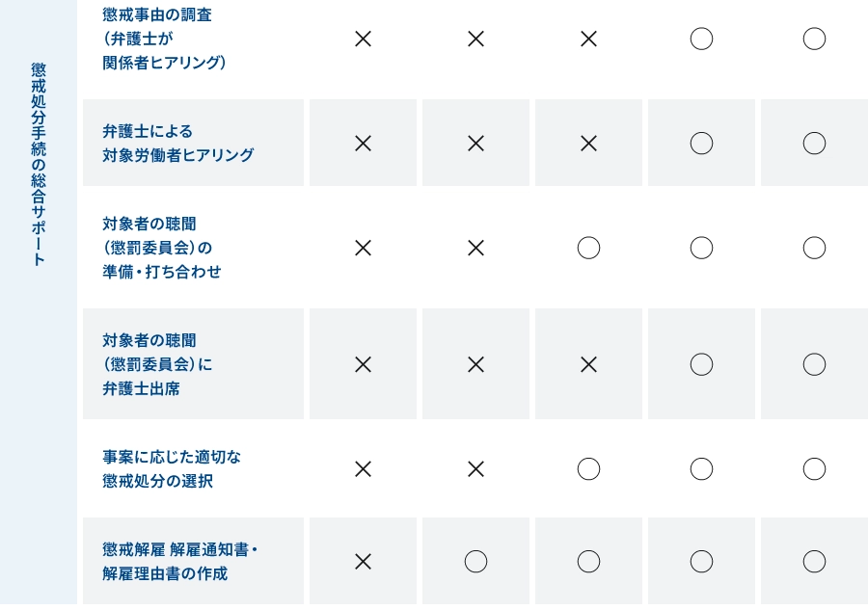Click the leftmost circle in the 事案に応じた適切な row
This screenshot has height=610, width=868.
(x=588, y=469)
